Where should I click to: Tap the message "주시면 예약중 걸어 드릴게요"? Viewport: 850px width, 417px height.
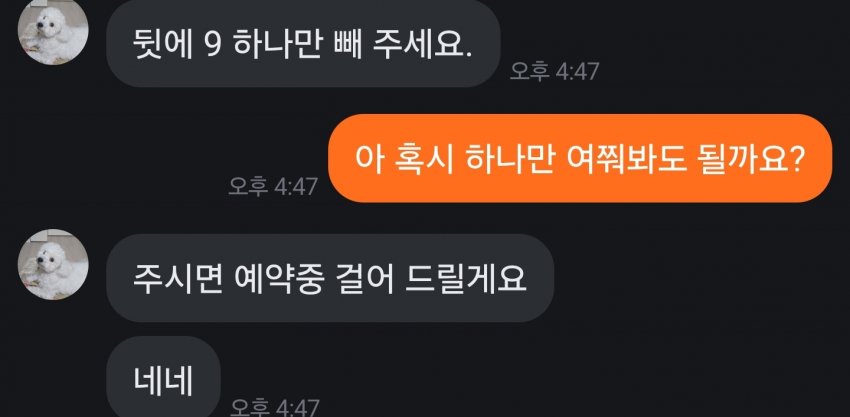[330, 278]
